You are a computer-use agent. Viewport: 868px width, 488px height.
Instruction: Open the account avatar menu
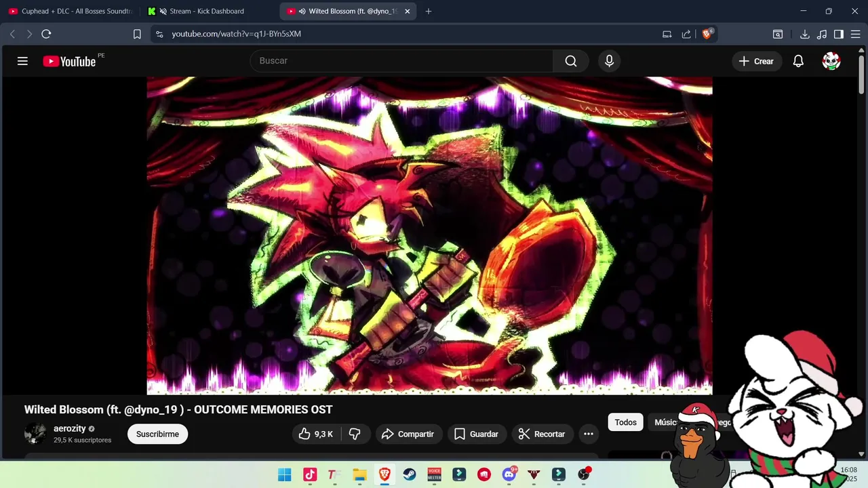click(831, 61)
